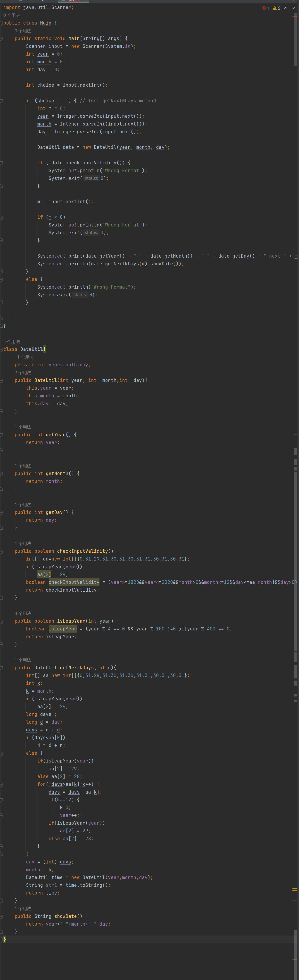Screen dimensions: 299x980
Task: Open '2 个用法' usages above DateUtil constructor
Action: (23, 373)
